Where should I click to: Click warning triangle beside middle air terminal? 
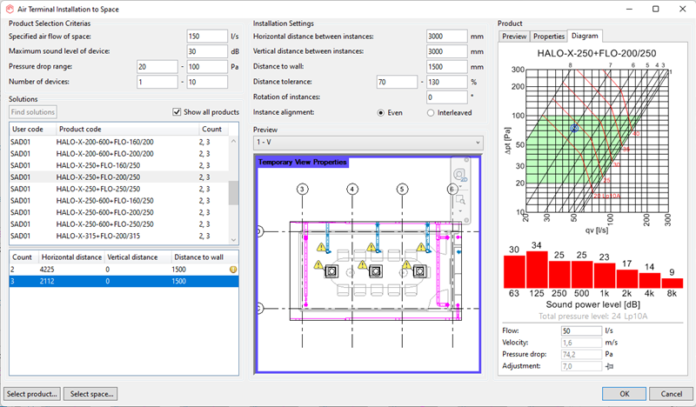[x=363, y=265]
